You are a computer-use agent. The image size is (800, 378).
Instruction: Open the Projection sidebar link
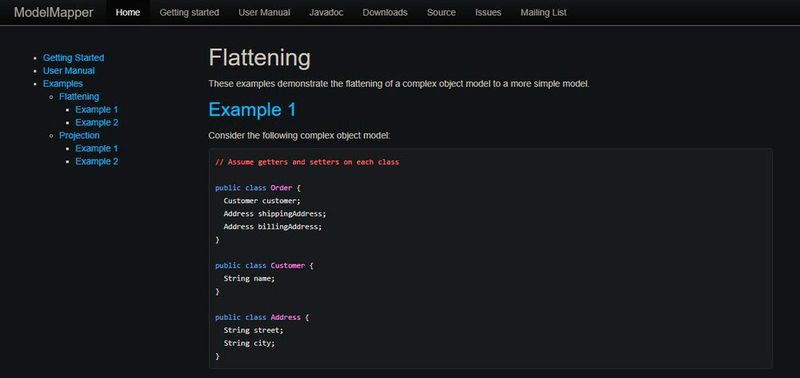tap(79, 135)
